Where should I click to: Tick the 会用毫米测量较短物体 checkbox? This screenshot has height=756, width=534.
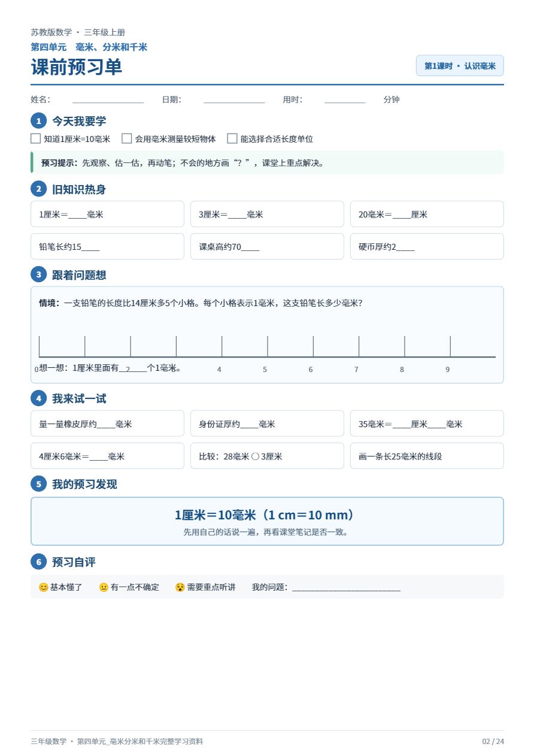pyautogui.click(x=127, y=138)
